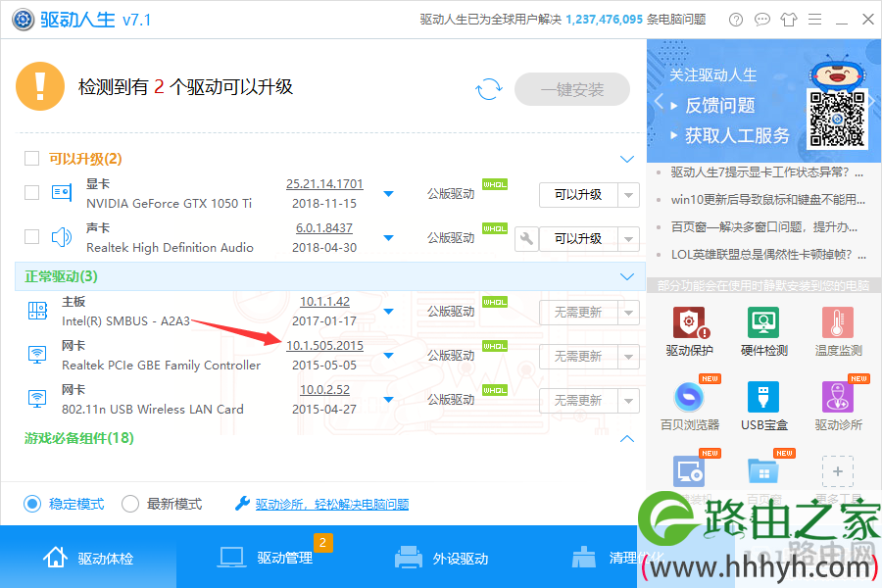Image resolution: width=882 pixels, height=588 pixels.
Task: Open 驱动诊所 driver clinic tool
Action: tap(838, 405)
